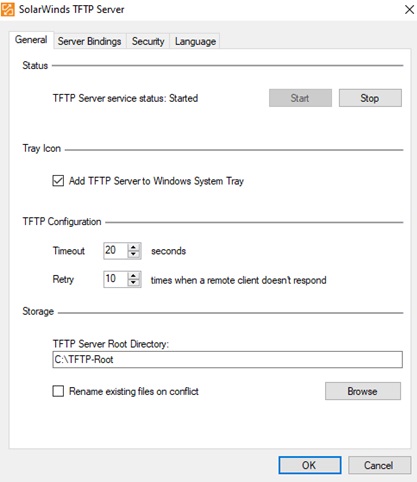Screen dimensions: 417x482
Task: Open the Server Bindings tab
Action: [89, 41]
